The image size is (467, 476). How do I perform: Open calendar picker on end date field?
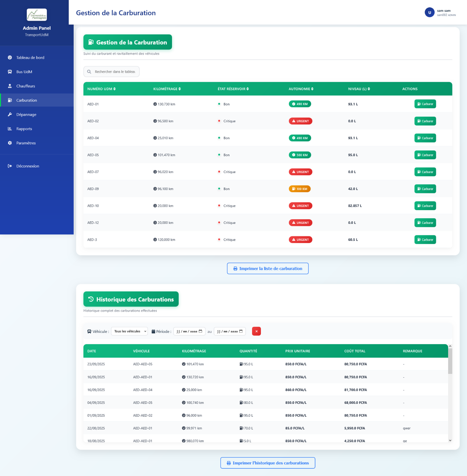pyautogui.click(x=241, y=331)
